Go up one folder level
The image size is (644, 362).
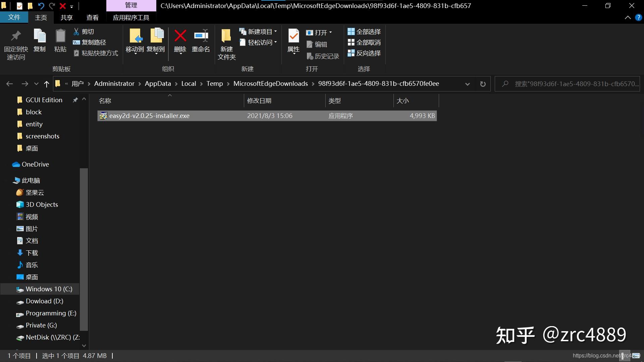46,84
